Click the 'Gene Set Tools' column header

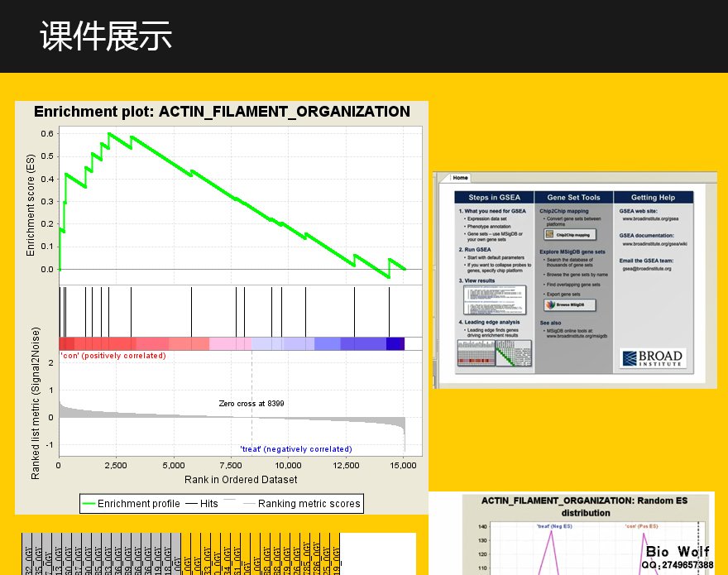573,198
